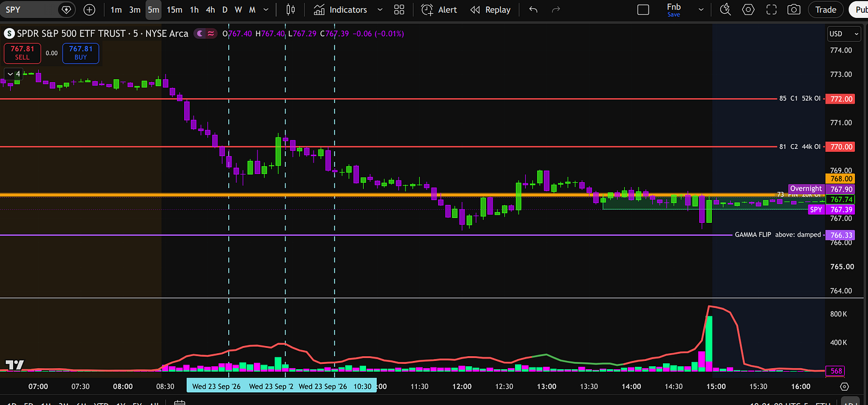Open the indicator templates grid icon
868x405 pixels.
point(399,10)
